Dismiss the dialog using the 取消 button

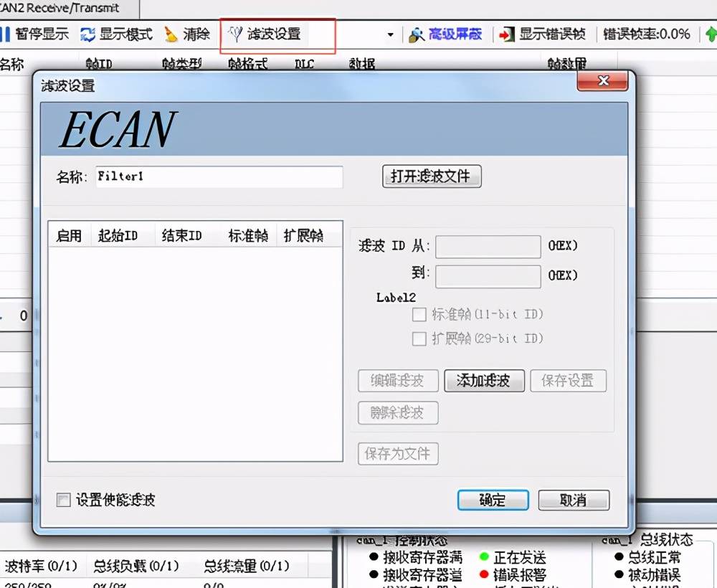click(574, 501)
